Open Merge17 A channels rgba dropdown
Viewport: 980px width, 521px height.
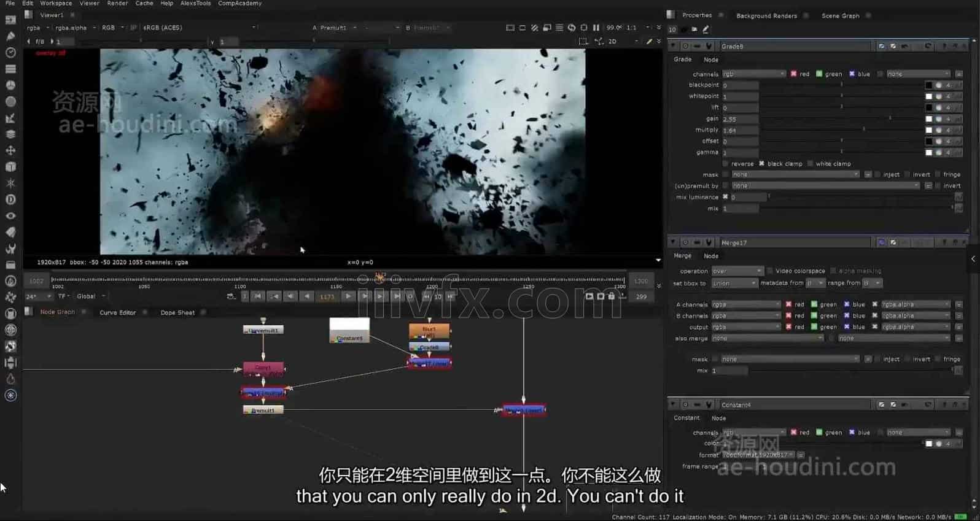(x=746, y=304)
